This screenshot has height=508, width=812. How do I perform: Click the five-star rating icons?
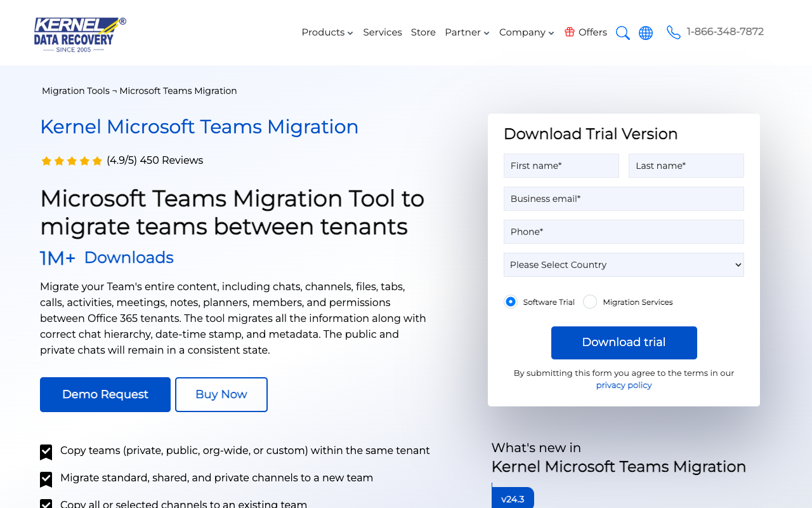(72, 161)
